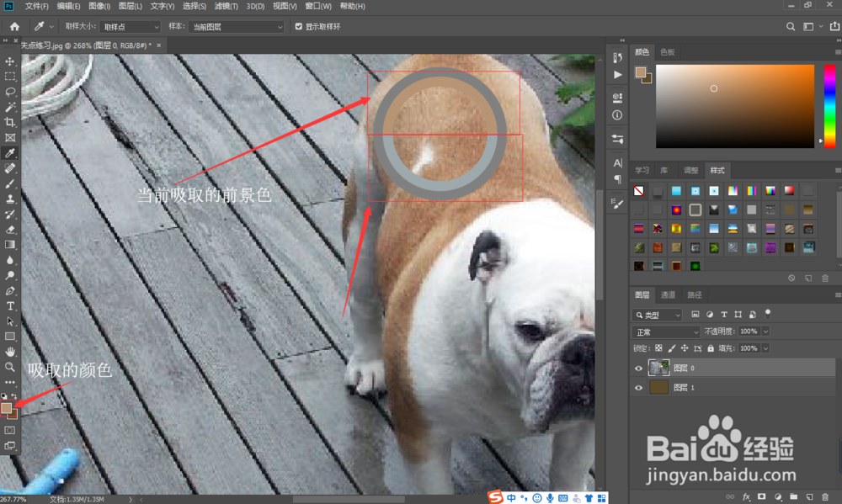This screenshot has height=504, width=842.
Task: Open the layer filter 类型 dropdown
Action: pyautogui.click(x=658, y=315)
